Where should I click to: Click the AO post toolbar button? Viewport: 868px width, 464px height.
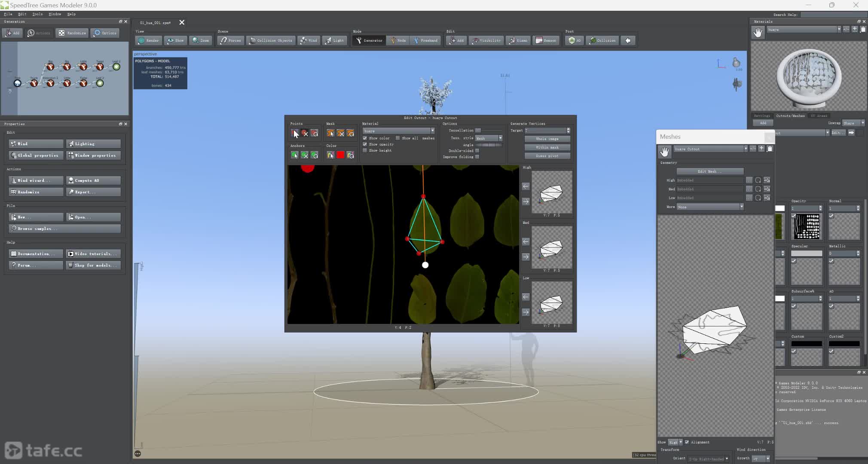pos(574,40)
